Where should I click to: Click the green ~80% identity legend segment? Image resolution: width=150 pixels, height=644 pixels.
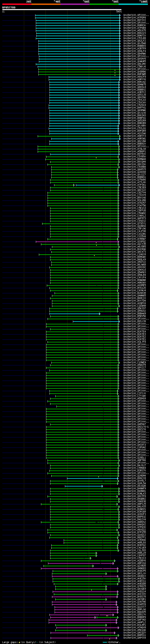tap(104, 4)
